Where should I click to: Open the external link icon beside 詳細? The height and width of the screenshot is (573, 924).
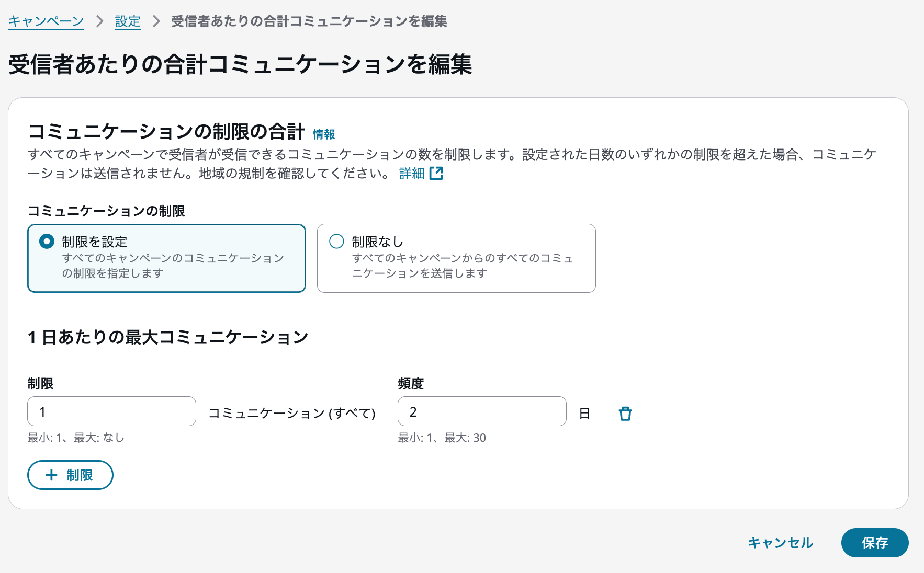(x=436, y=174)
